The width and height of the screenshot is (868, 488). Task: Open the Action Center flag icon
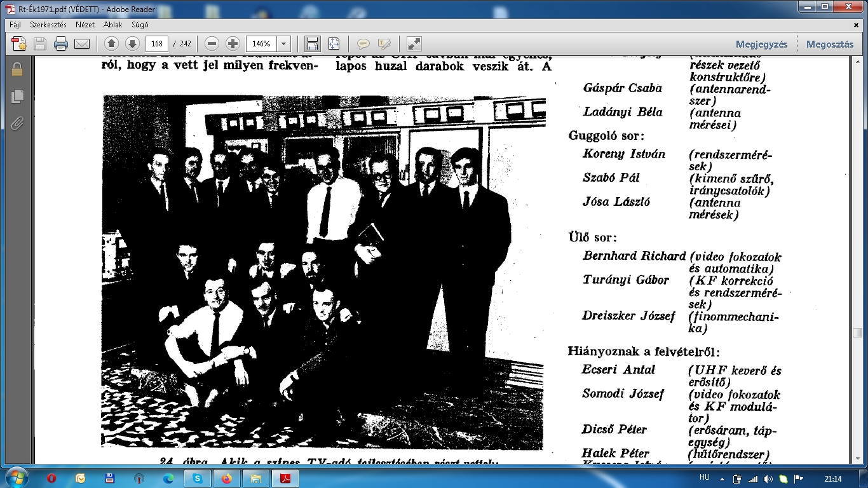point(798,478)
